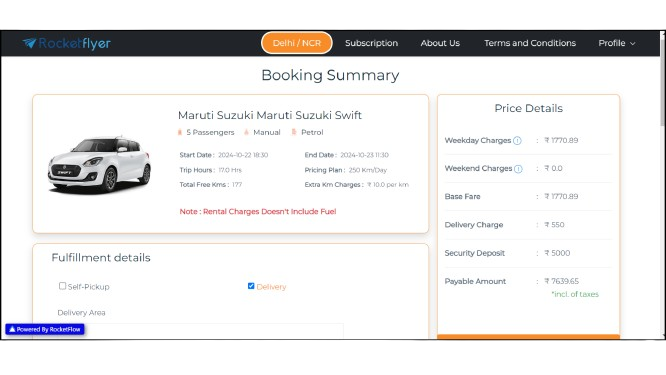
Task: Click the Swift car image
Action: pos(99,165)
